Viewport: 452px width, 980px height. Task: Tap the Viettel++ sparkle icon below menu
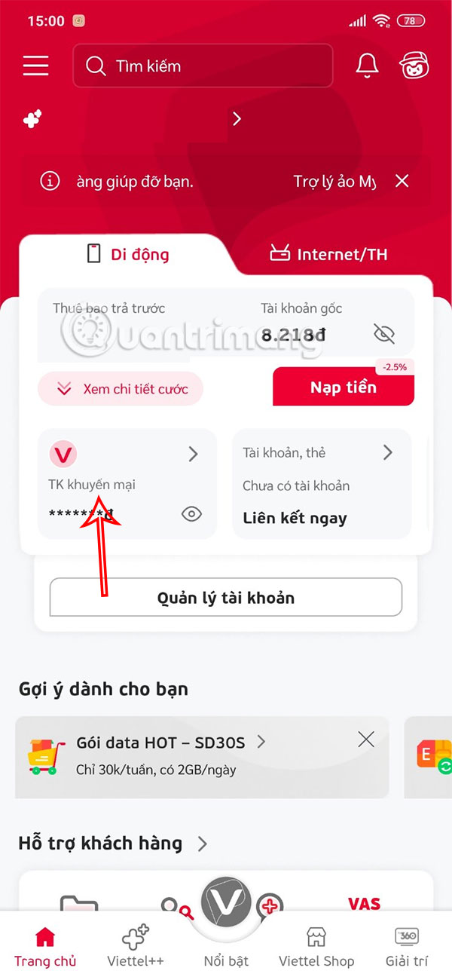(x=32, y=118)
